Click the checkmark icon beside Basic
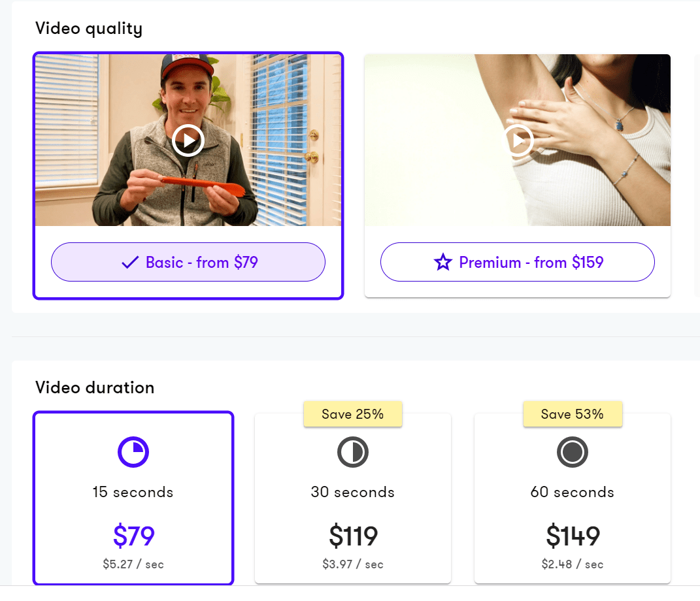 [x=130, y=263]
